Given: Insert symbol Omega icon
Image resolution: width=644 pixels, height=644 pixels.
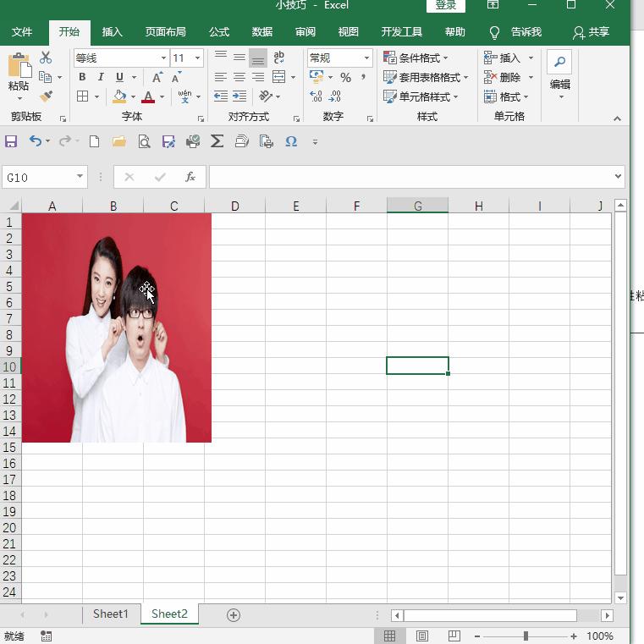Looking at the screenshot, I should click(x=291, y=141).
